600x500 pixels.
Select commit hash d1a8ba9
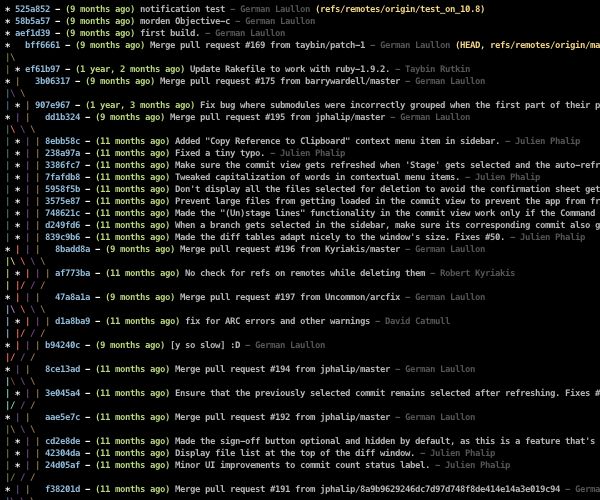73,321
